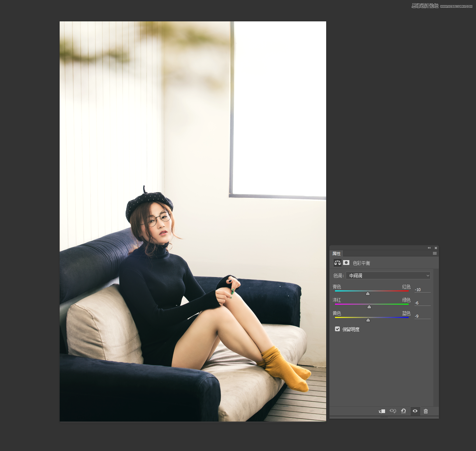Open the 色调 tone dropdown
Viewport: 476px width, 451px height.
[x=388, y=276]
